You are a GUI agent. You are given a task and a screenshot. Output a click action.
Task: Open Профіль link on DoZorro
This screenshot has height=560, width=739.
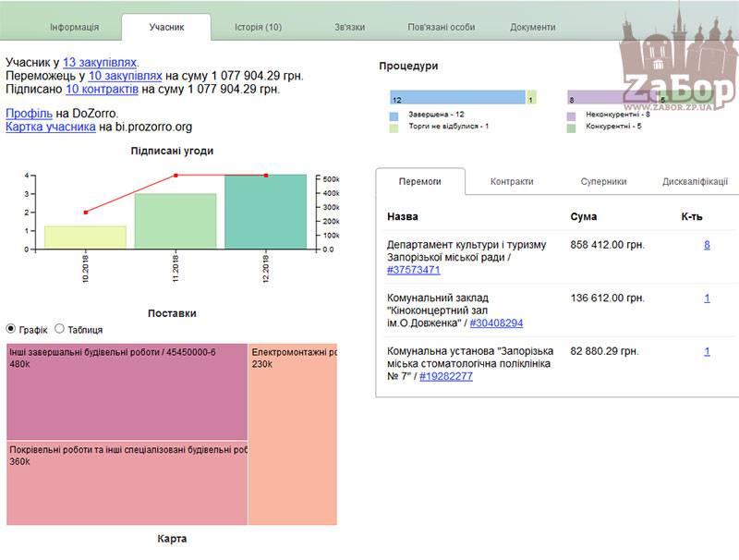click(29, 113)
